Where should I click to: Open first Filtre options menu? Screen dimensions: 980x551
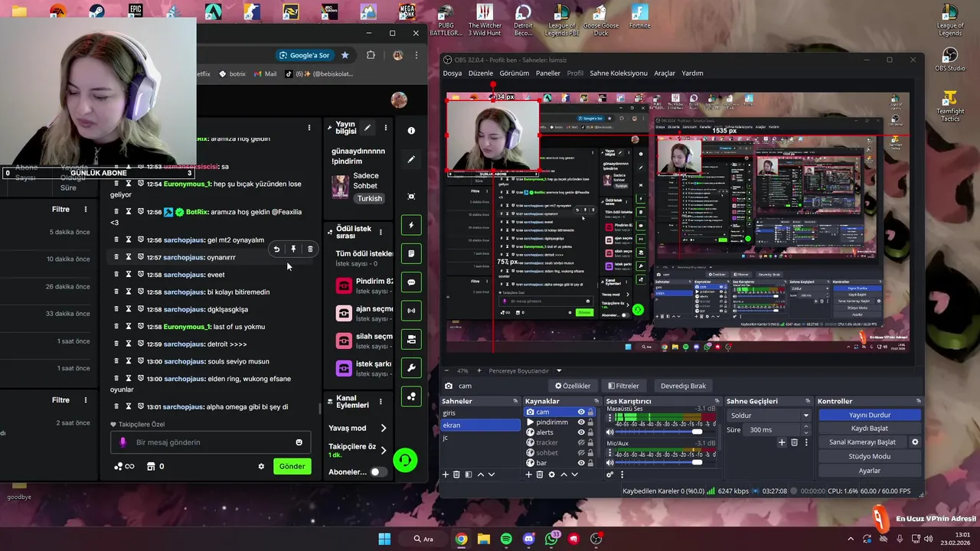click(x=86, y=209)
